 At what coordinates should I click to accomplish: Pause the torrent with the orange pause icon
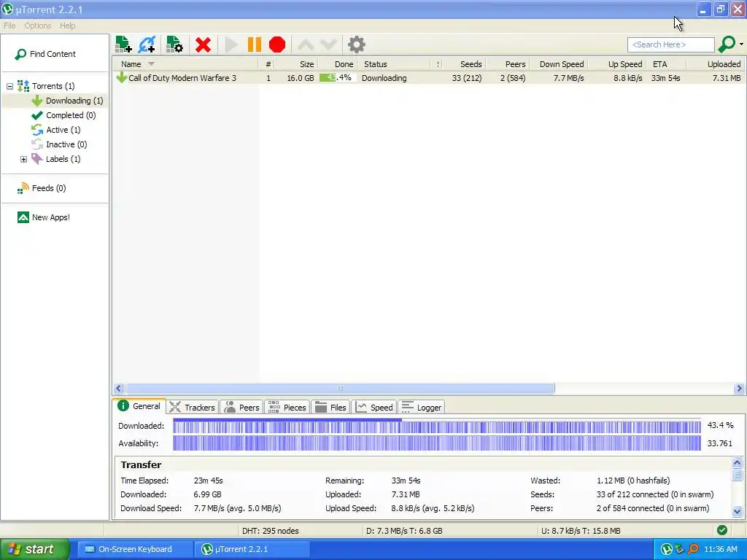tap(255, 44)
